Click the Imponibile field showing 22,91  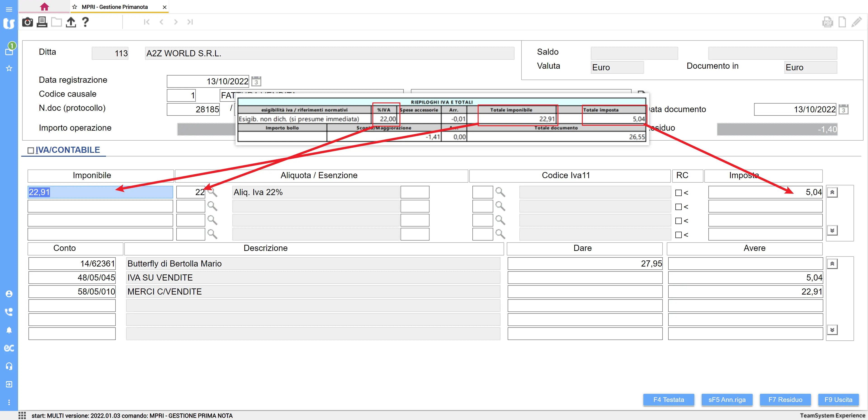tap(100, 192)
